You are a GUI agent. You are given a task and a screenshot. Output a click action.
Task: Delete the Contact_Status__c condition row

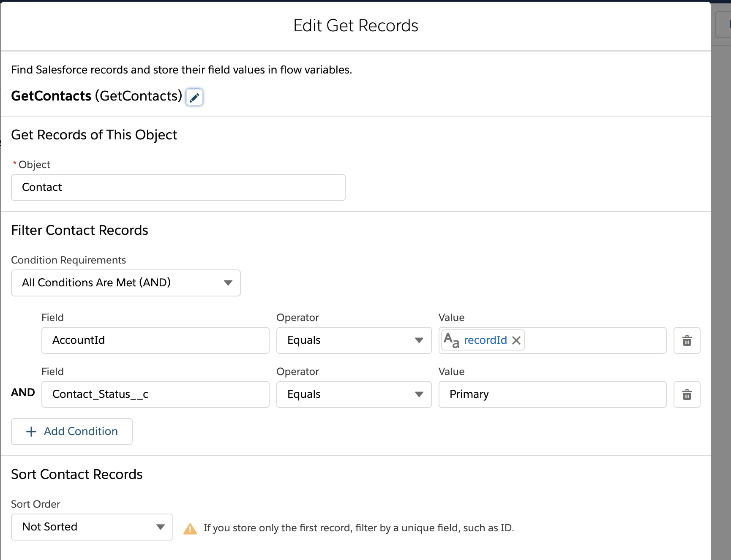[x=687, y=394]
